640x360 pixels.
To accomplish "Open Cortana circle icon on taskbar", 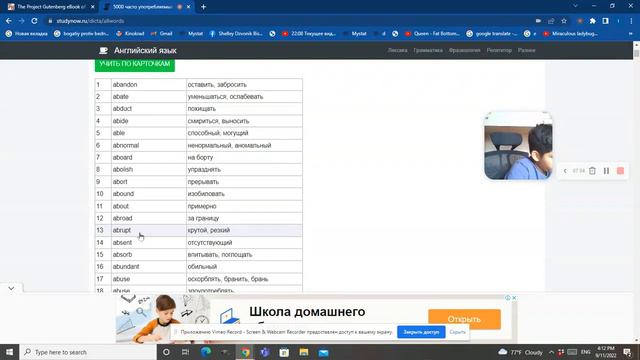I will click(x=166, y=352).
